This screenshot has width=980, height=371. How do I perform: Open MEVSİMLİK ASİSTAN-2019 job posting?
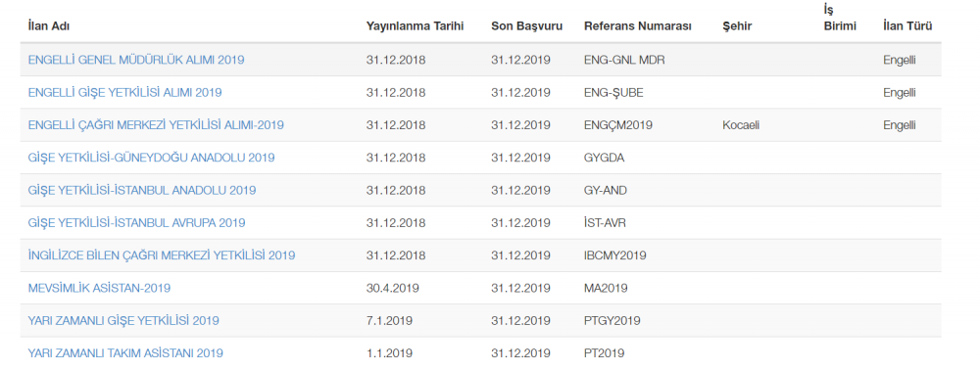pyautogui.click(x=99, y=288)
